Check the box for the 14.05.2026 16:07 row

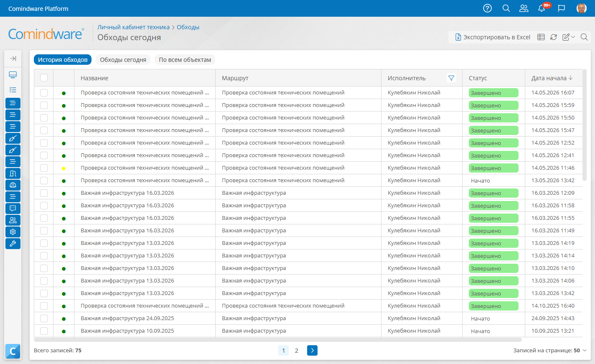pyautogui.click(x=44, y=93)
